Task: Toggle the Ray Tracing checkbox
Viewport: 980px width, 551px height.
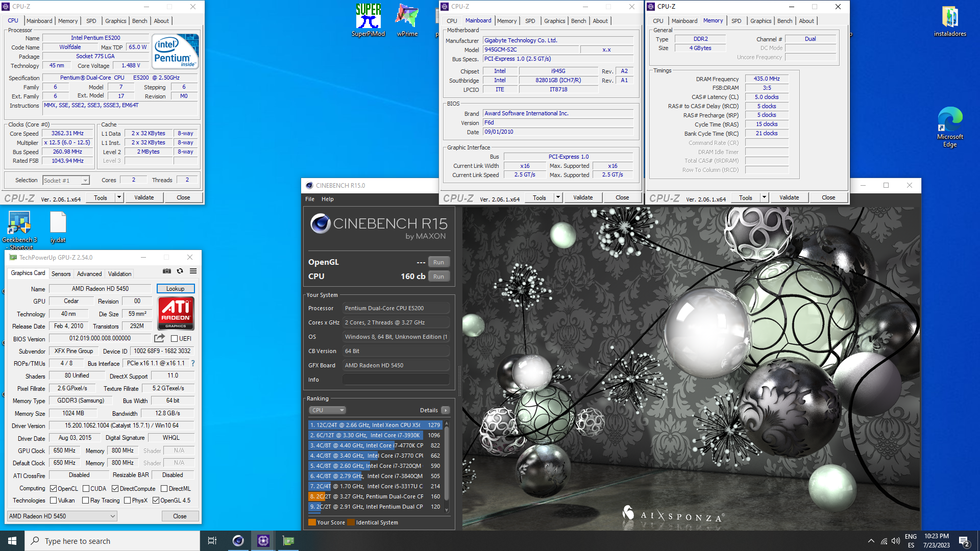Action: coord(86,500)
